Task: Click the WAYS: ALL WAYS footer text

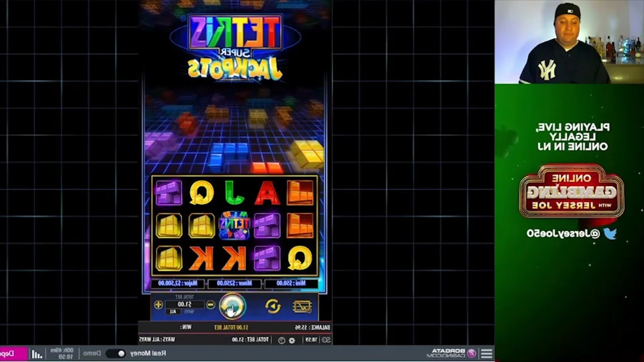Action: coord(157,340)
